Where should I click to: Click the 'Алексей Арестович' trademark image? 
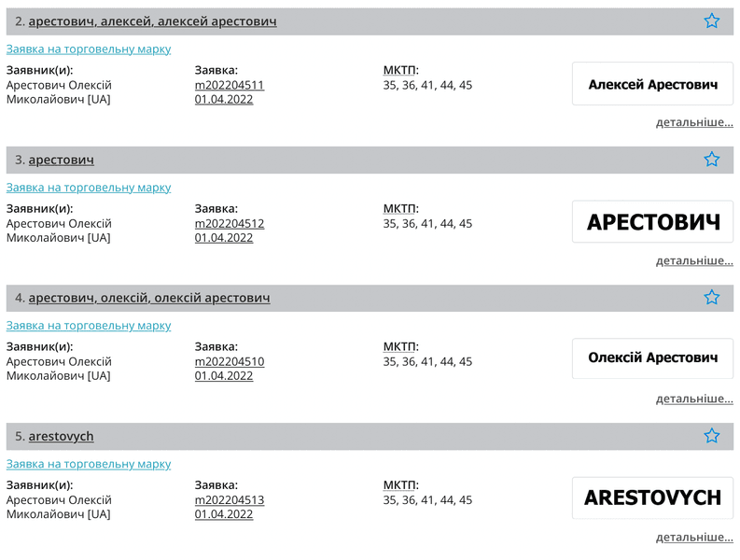(652, 84)
